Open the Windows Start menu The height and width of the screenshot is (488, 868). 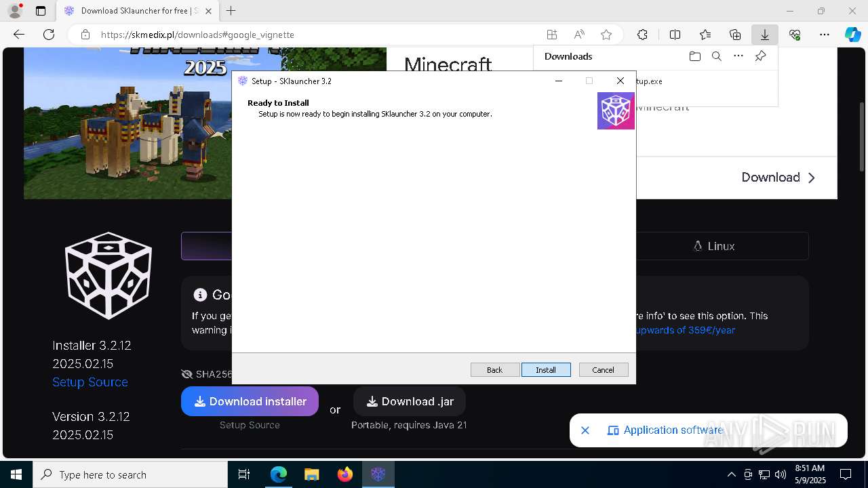(x=16, y=474)
